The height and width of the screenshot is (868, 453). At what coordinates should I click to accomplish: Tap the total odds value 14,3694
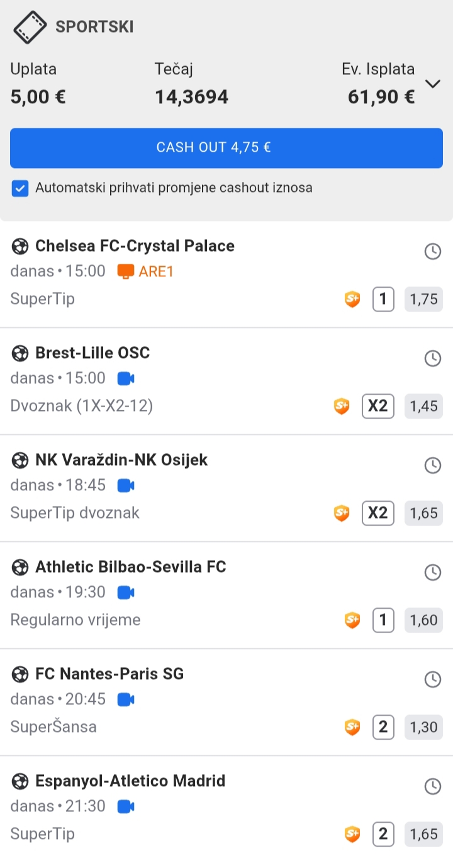pos(191,97)
